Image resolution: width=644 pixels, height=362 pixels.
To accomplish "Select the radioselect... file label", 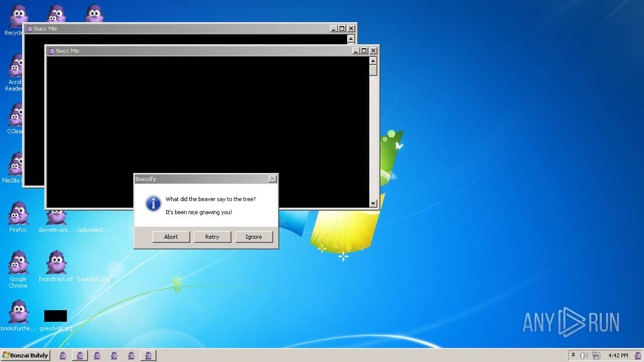I will click(x=94, y=230).
